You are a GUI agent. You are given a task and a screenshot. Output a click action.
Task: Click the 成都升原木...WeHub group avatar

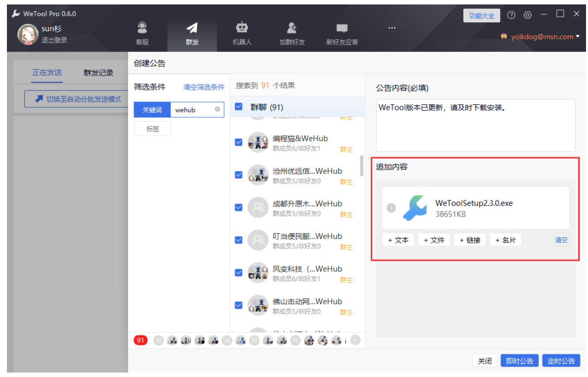(x=258, y=208)
